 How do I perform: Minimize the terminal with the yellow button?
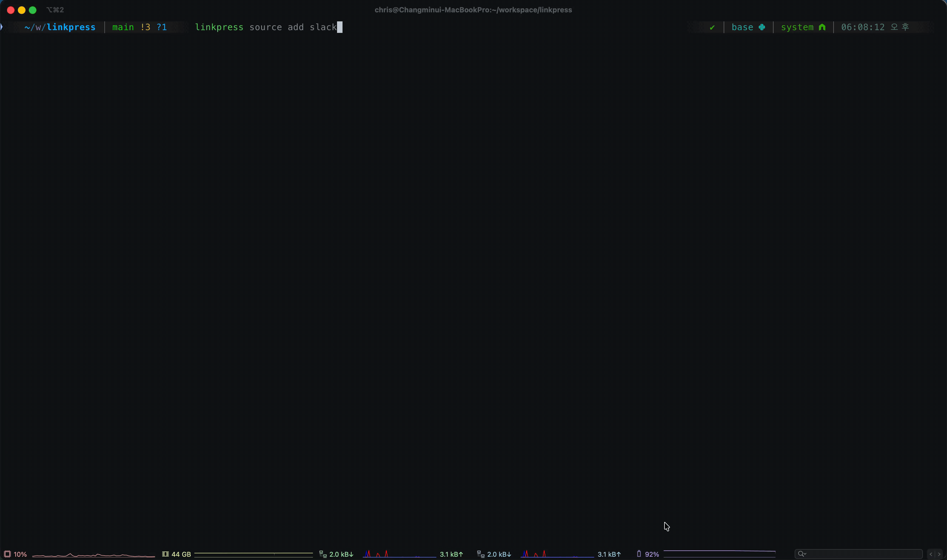pyautogui.click(x=22, y=10)
